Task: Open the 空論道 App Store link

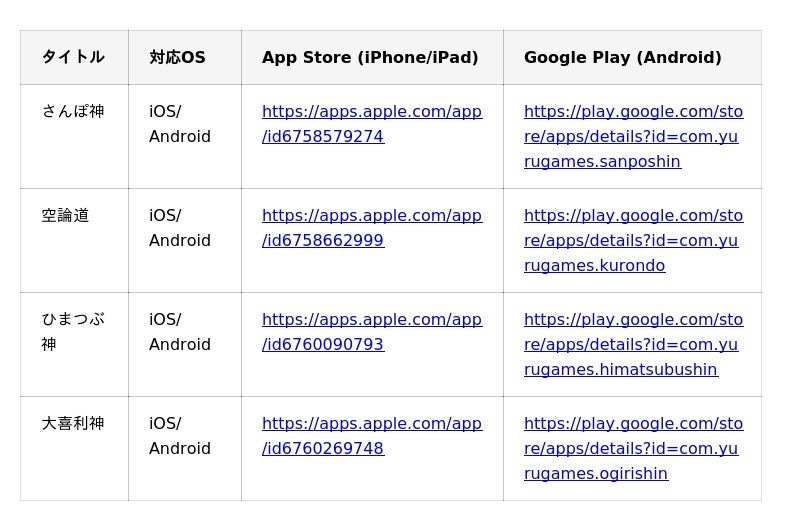Action: (371, 215)
